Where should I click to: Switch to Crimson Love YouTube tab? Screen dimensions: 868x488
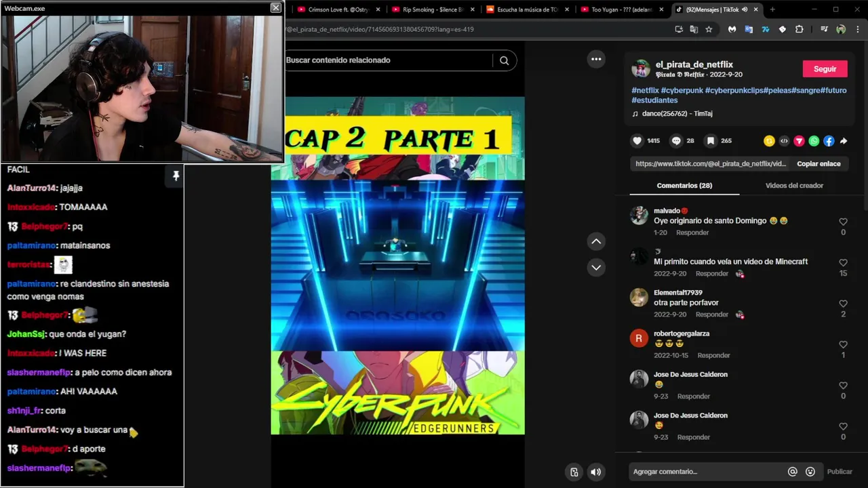pos(337,9)
